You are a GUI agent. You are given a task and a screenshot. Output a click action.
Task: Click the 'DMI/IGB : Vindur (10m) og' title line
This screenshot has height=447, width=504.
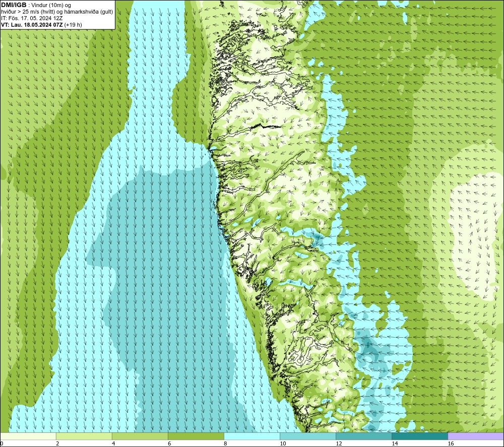tap(36, 5)
